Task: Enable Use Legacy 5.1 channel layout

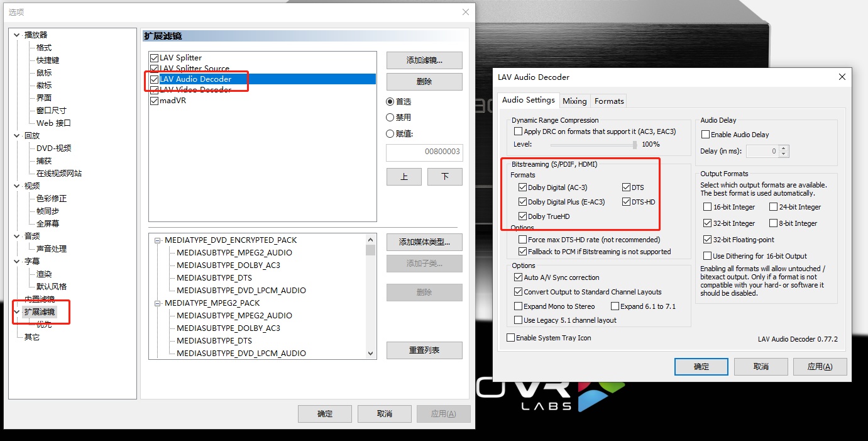Action: click(x=518, y=320)
